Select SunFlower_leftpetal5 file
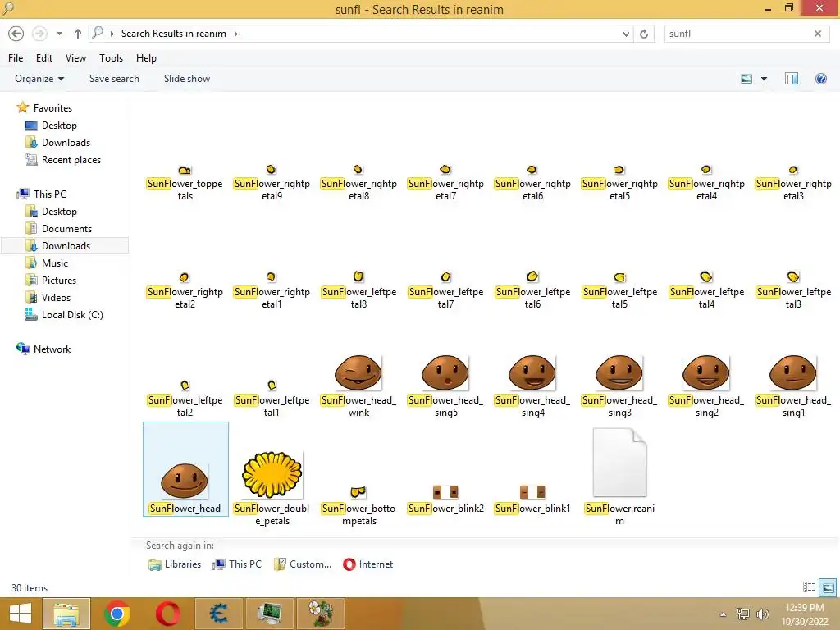The width and height of the screenshot is (840, 630). pos(619,291)
